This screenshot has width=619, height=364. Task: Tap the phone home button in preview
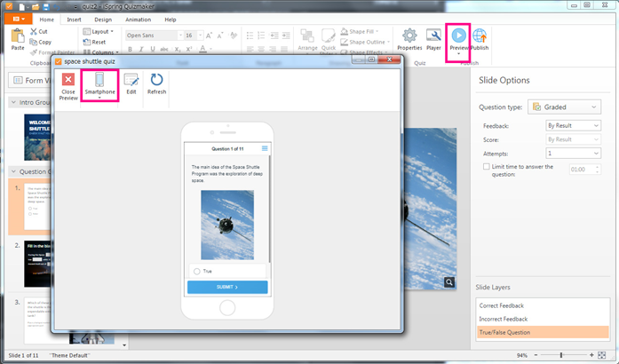(227, 308)
